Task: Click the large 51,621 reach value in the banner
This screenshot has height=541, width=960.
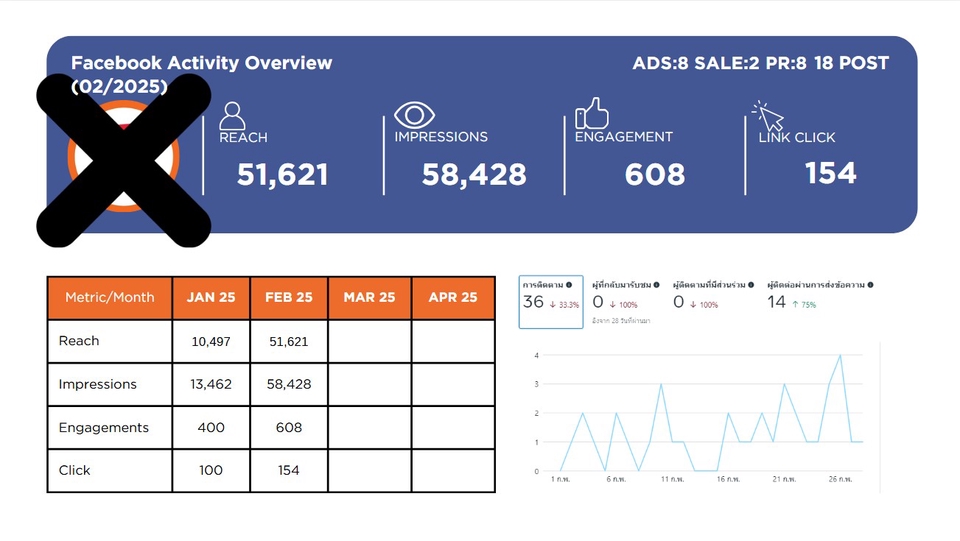Action: coord(282,174)
